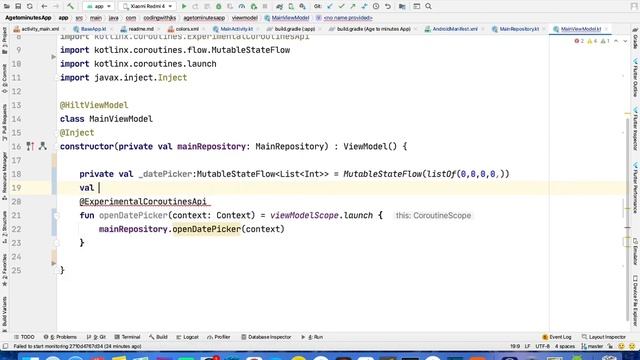Navigate back with the left arrow
The width and height of the screenshot is (640, 360).
(44, 7)
